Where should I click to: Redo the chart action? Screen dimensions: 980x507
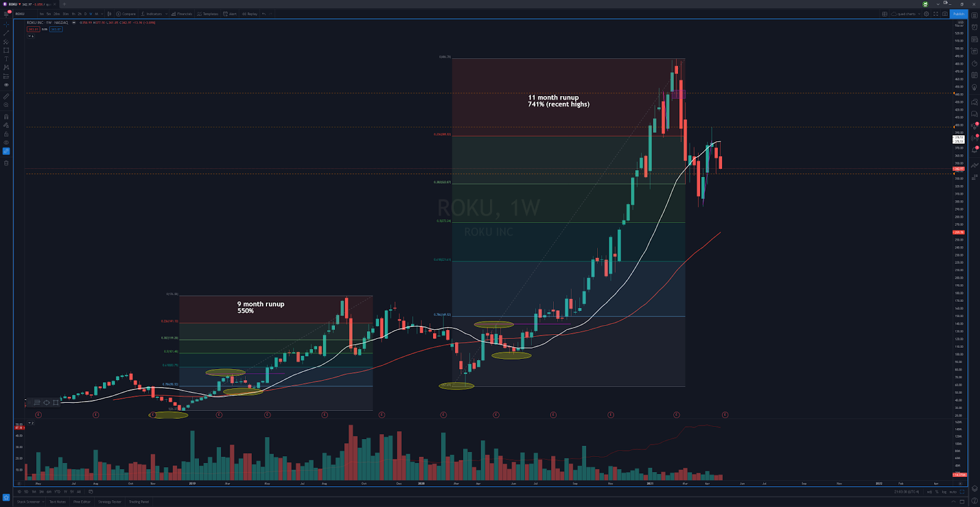(x=271, y=14)
